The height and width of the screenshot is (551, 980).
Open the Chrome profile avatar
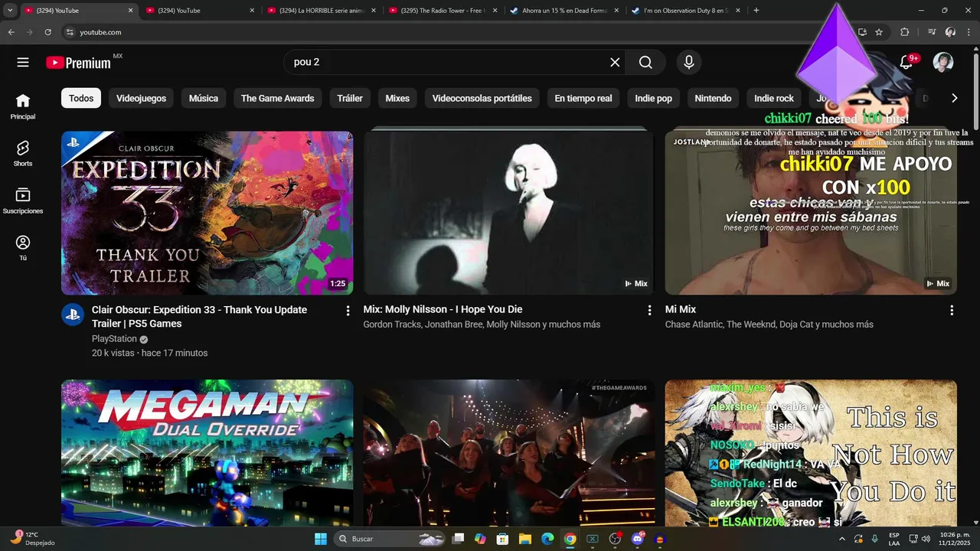point(950,32)
